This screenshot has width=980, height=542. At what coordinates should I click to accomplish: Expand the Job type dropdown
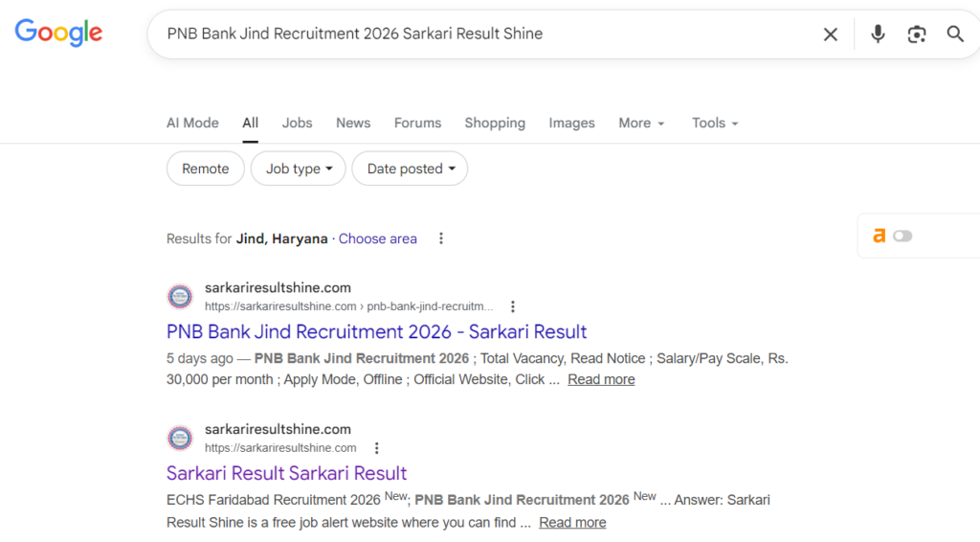tap(299, 169)
